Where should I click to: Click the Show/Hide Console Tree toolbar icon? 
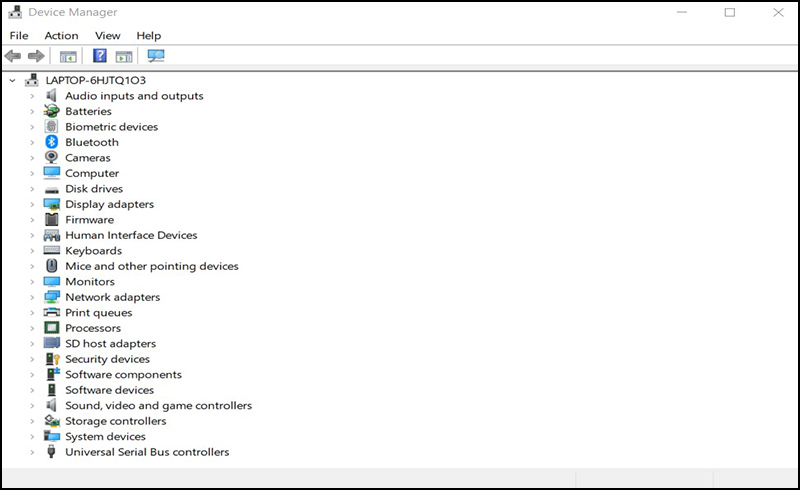[68, 56]
